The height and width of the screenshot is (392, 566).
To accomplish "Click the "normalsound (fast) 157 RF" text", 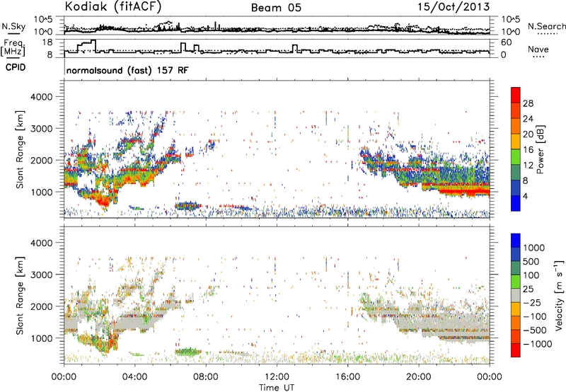I will click(127, 70).
